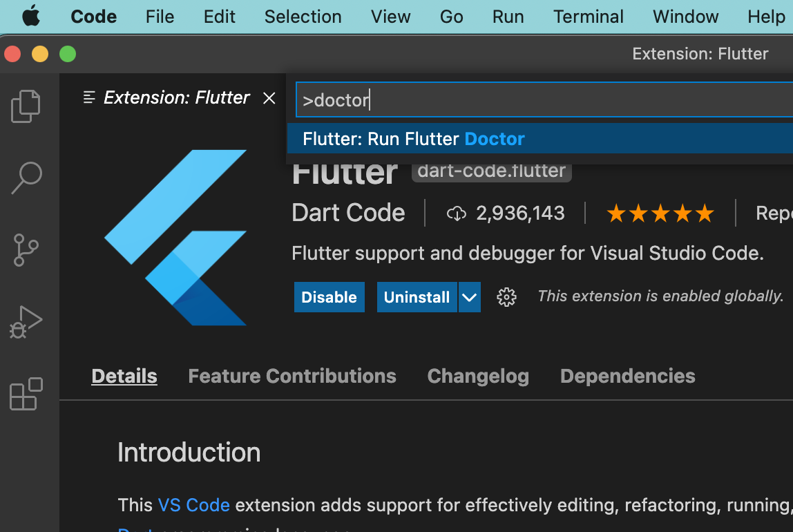This screenshot has width=793, height=532.
Task: Open the Apple menu
Action: click(x=31, y=16)
